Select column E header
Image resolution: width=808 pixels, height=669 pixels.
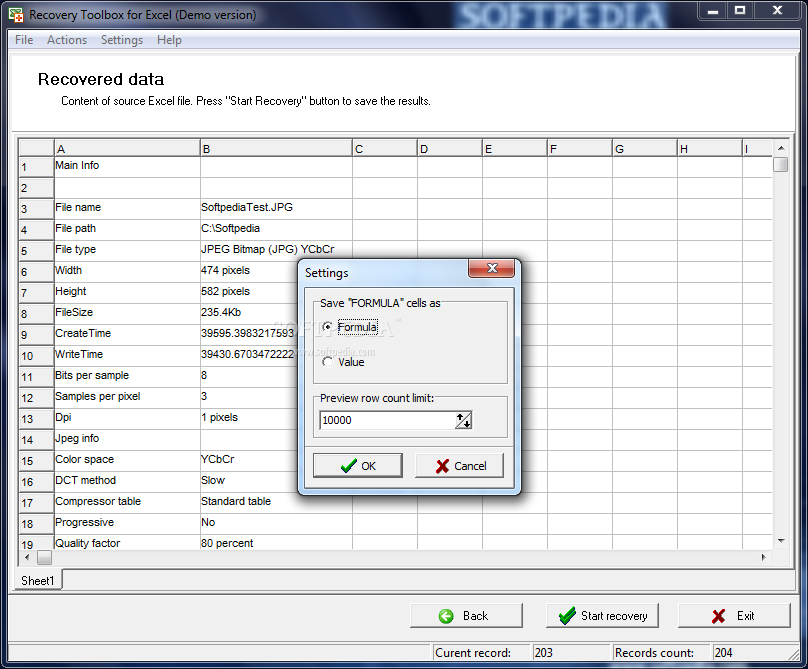pyautogui.click(x=514, y=148)
